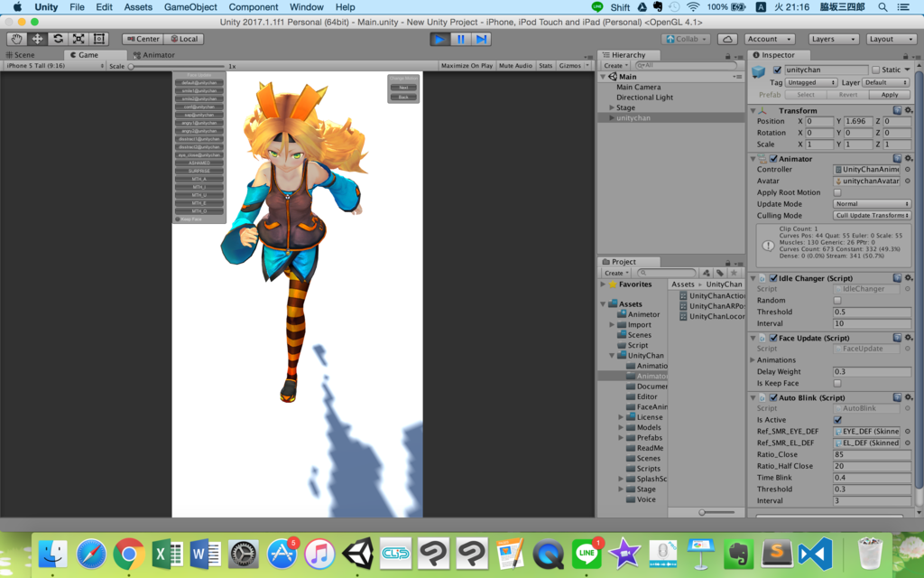Open the Update Mode dropdown
Screen dimensions: 924x578
point(873,204)
